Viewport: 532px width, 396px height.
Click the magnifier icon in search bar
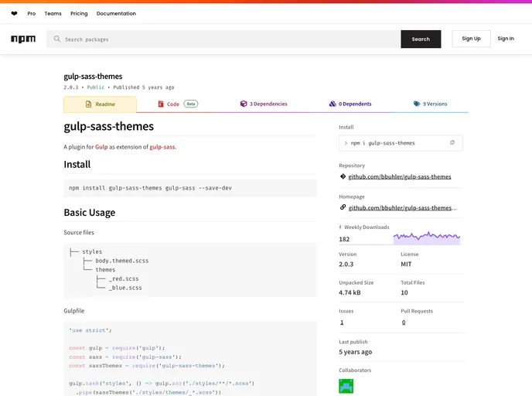point(57,39)
